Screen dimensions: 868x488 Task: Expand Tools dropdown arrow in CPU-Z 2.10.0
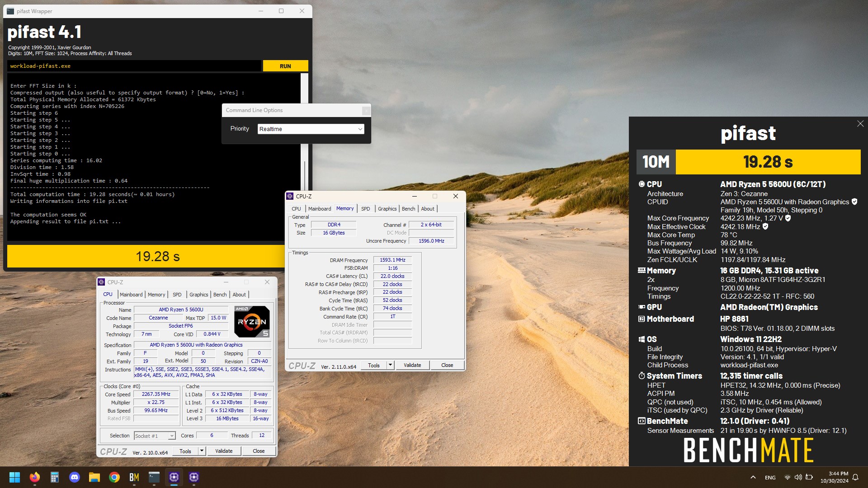202,451
